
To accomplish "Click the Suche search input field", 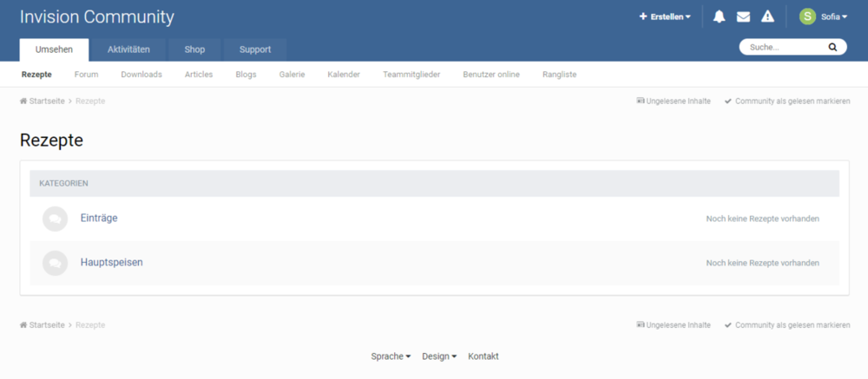I will click(x=781, y=48).
